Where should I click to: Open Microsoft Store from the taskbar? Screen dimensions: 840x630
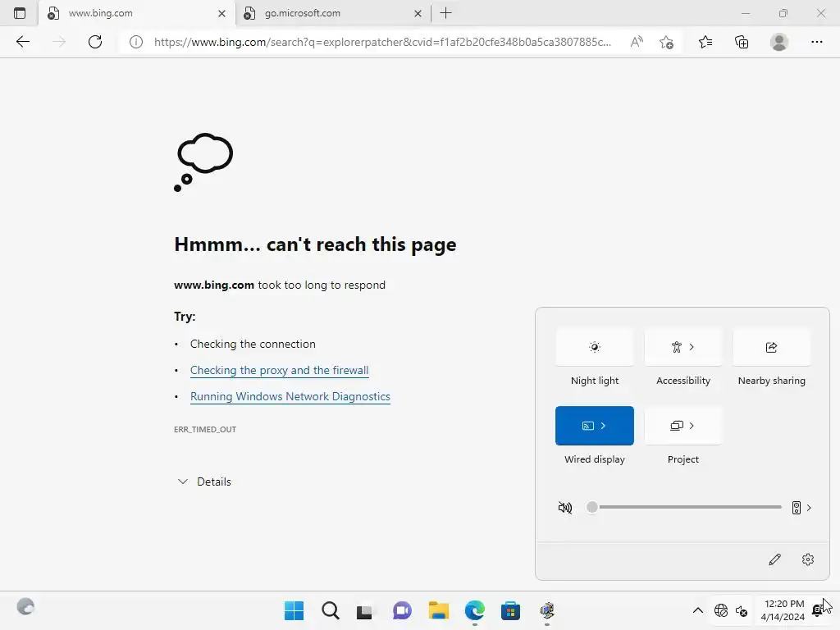pyautogui.click(x=510, y=610)
